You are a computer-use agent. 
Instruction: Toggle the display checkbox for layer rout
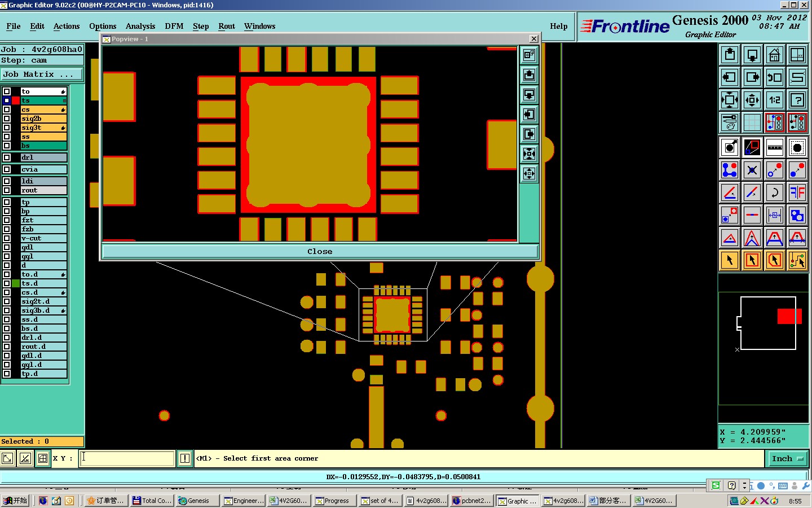(x=7, y=190)
